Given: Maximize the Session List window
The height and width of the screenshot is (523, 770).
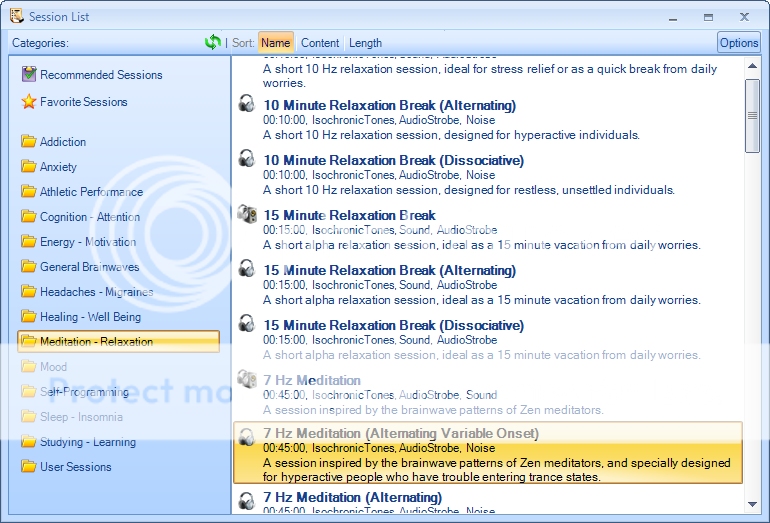Looking at the screenshot, I should [708, 17].
